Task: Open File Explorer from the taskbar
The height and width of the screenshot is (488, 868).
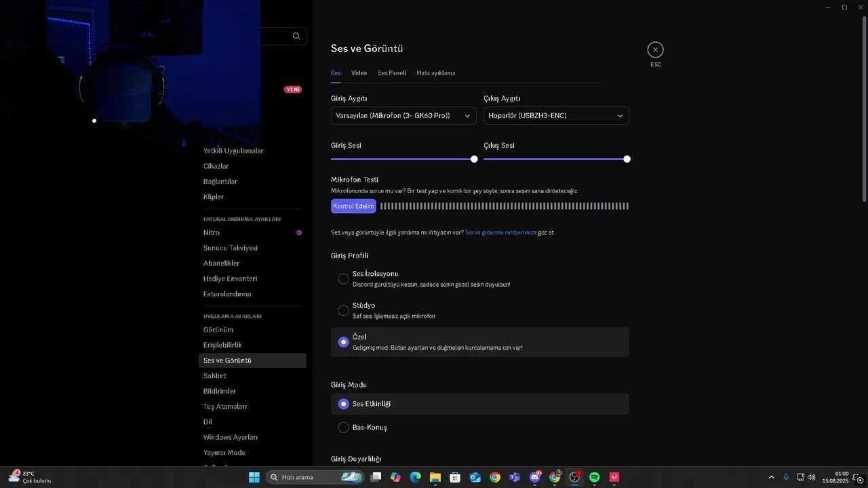Action: coord(435,477)
